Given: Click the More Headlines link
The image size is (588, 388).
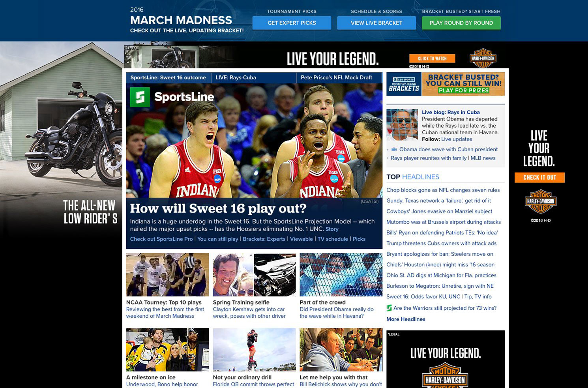Looking at the screenshot, I should click(x=406, y=319).
